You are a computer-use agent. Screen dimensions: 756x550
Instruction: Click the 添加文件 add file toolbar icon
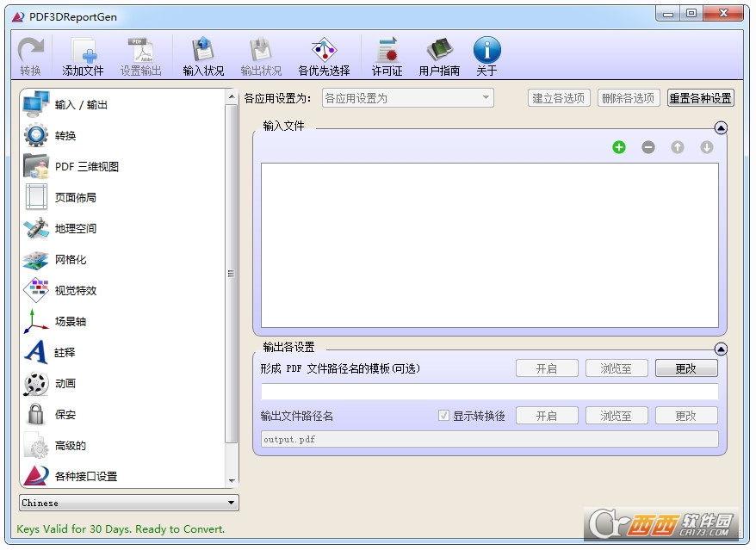click(83, 50)
